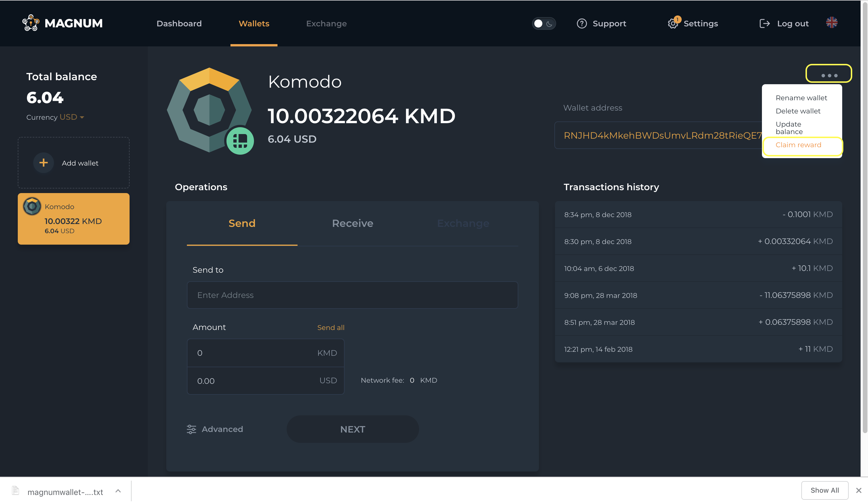Viewport: 868px width, 503px height.
Task: Open the Currency USD dropdown
Action: point(72,117)
